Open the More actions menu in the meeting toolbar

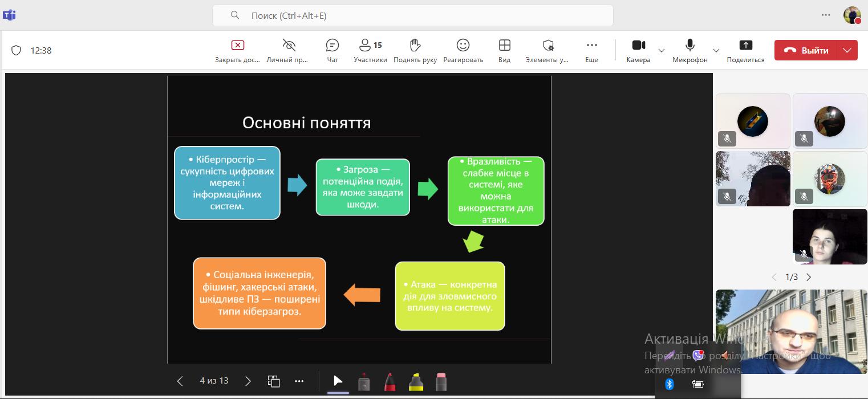tap(591, 50)
